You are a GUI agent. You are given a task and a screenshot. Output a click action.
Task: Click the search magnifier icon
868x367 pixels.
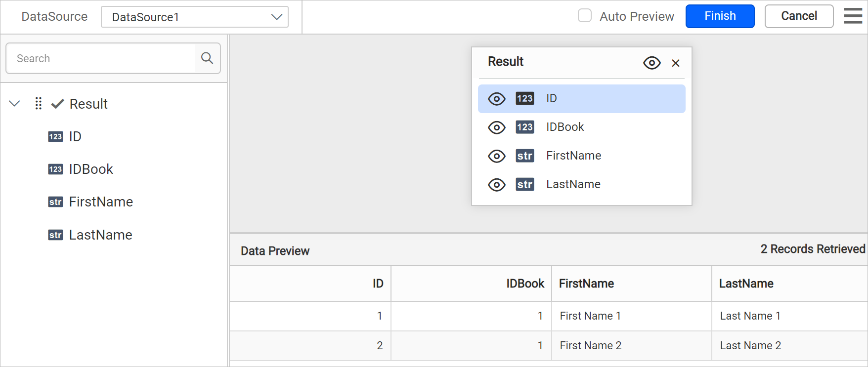207,58
